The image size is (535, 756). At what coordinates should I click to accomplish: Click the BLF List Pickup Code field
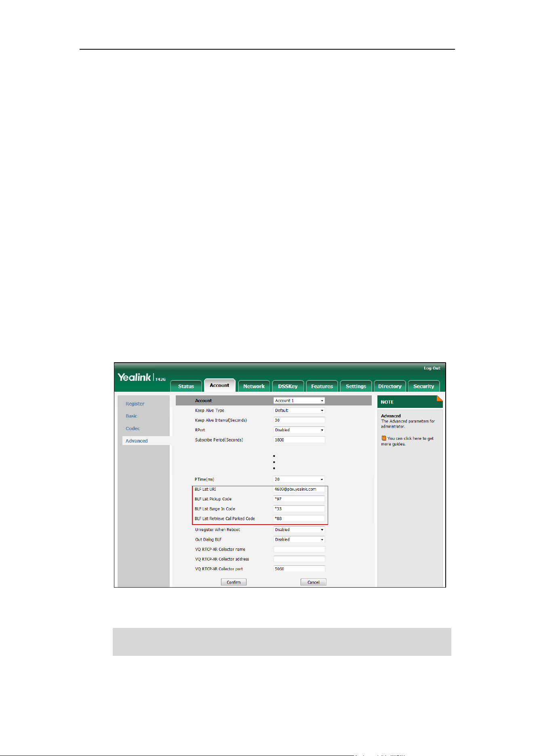point(299,499)
